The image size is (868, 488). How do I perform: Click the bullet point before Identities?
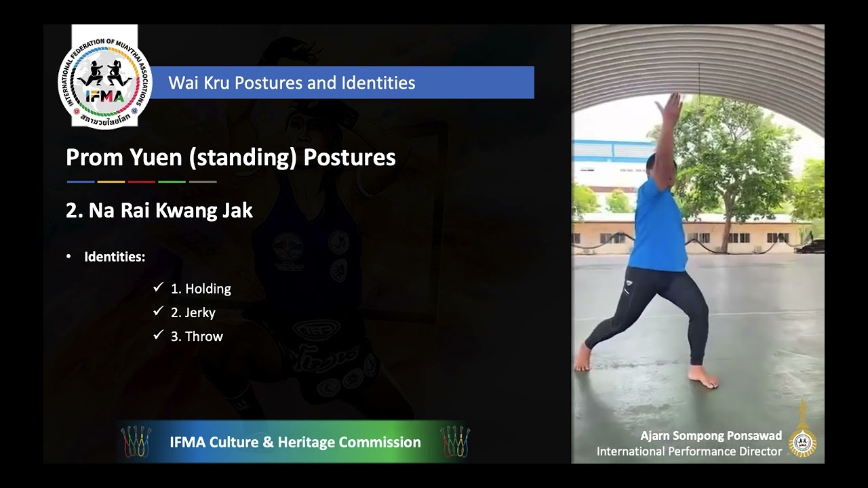point(68,258)
